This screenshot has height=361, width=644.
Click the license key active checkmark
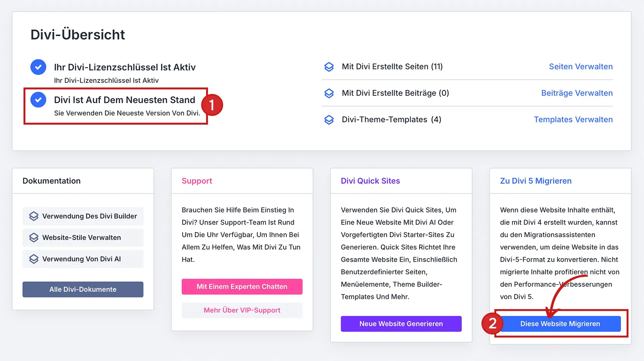(38, 67)
